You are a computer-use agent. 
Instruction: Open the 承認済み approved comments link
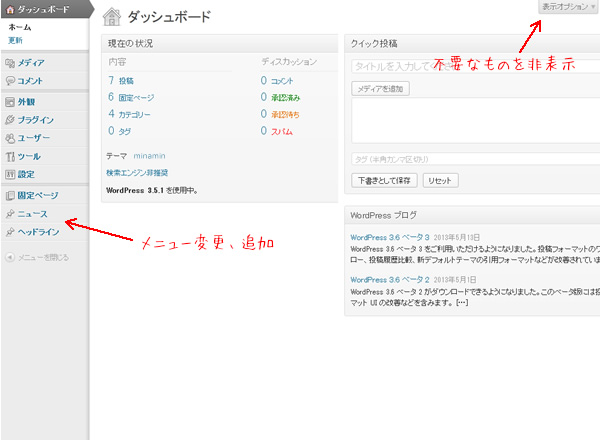click(285, 98)
